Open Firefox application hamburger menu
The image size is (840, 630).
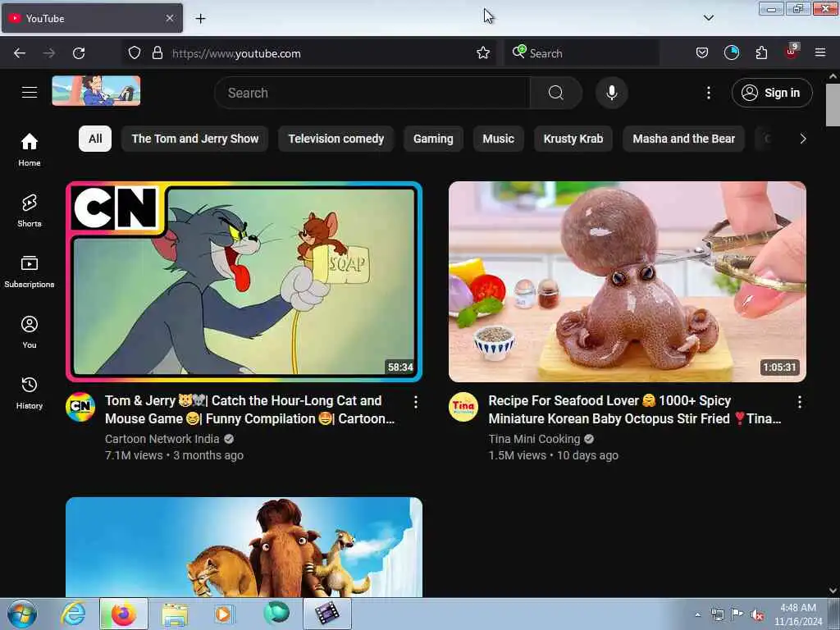[820, 52]
